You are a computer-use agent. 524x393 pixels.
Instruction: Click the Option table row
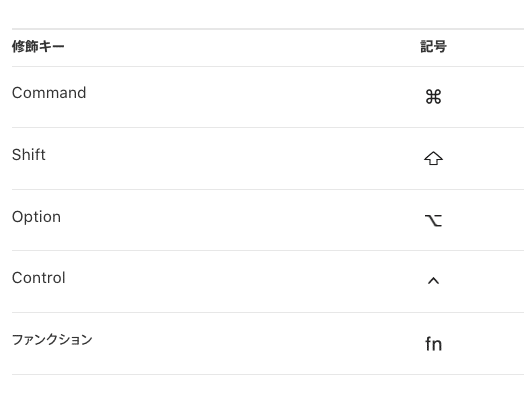point(268,220)
